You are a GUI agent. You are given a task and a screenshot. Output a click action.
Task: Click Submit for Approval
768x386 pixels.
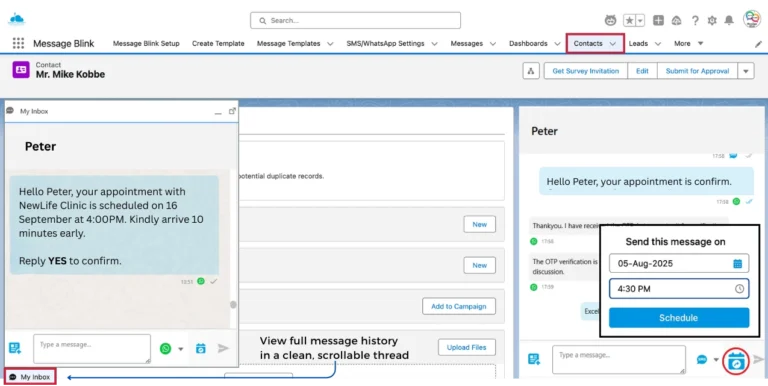pos(697,71)
